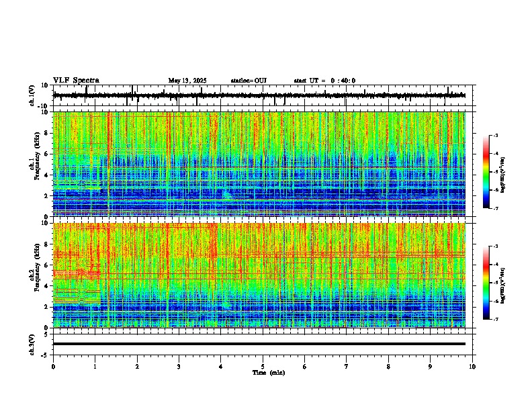Click the ch.2 spectrogram plot
532x411 pixels.
(259, 275)
